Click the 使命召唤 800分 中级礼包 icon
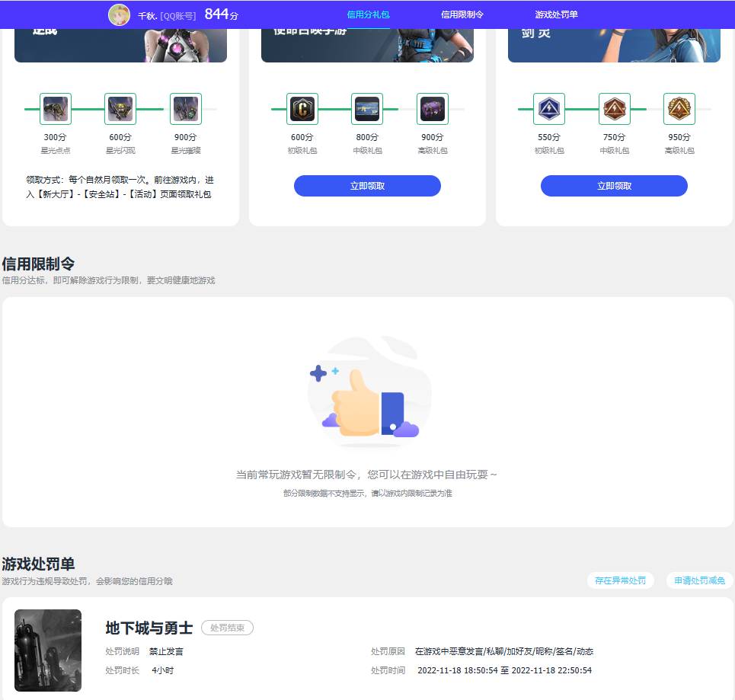Screen dimensions: 735x700 click(367, 108)
